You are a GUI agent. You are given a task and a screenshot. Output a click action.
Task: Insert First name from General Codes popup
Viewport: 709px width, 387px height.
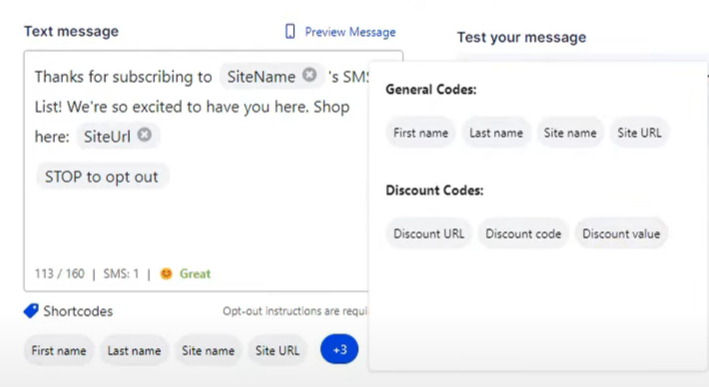click(x=421, y=133)
